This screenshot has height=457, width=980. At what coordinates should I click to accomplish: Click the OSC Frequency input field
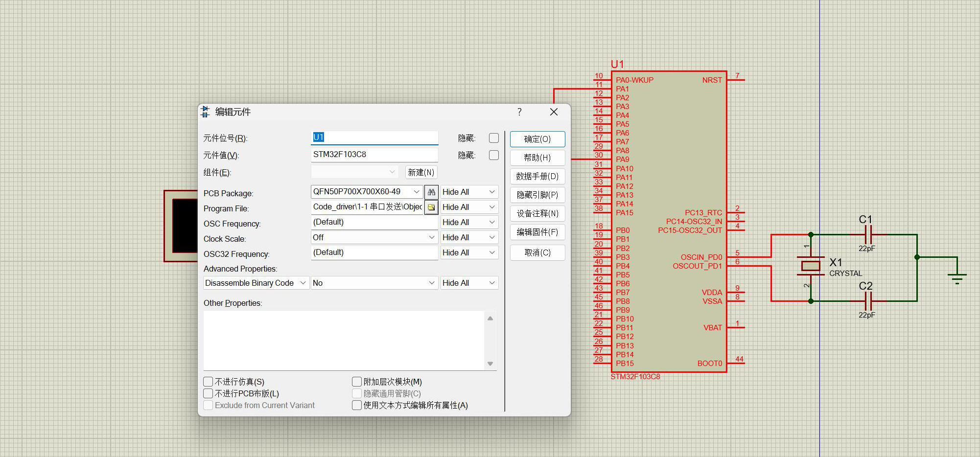pyautogui.click(x=374, y=222)
